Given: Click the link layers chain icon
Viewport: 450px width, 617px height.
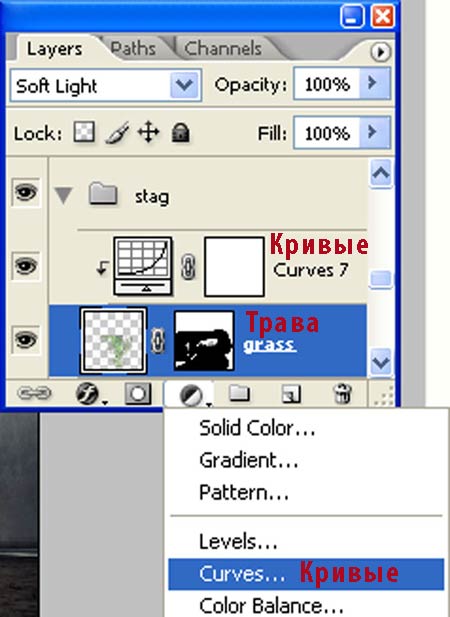Looking at the screenshot, I should [x=34, y=393].
